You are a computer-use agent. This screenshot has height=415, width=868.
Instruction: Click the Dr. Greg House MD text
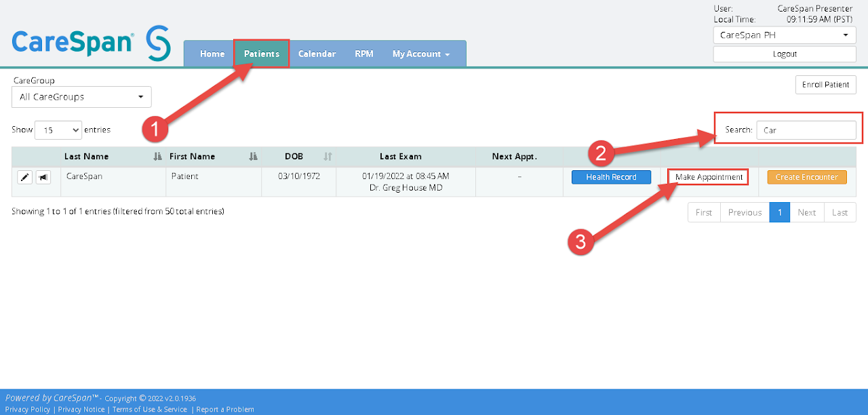(x=406, y=188)
